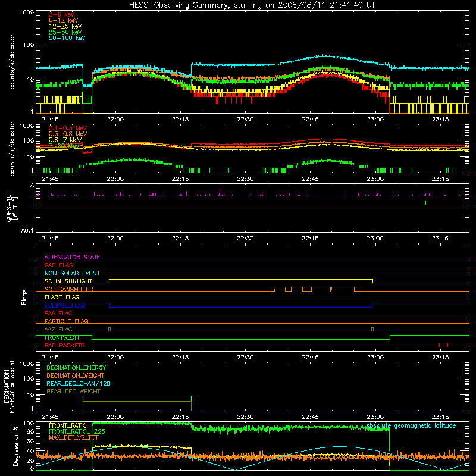476x476 pixels.
Task: Click the 0.8-7 MeV legend label
Action: [x=65, y=140]
